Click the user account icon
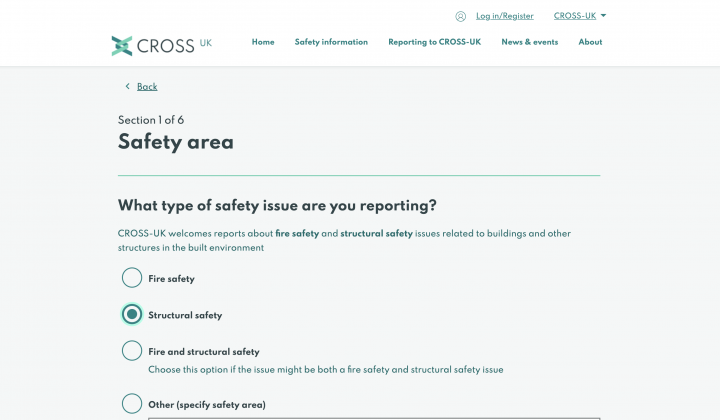720x420 pixels. (461, 17)
